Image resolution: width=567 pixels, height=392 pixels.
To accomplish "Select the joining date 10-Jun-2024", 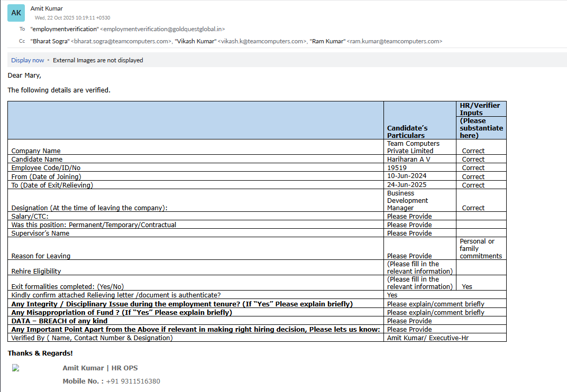I will point(406,176).
